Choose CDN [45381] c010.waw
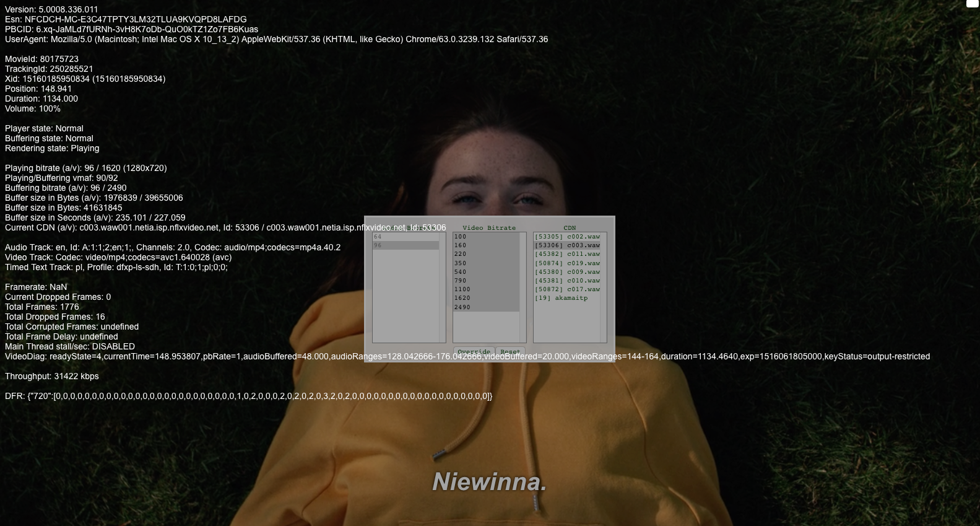Viewport: 980px width, 526px height. click(567, 281)
